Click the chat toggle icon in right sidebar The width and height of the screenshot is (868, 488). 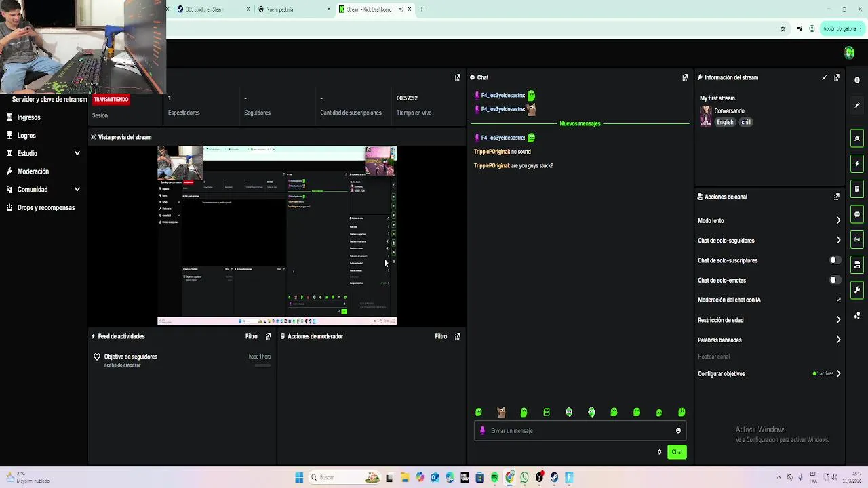[857, 214]
